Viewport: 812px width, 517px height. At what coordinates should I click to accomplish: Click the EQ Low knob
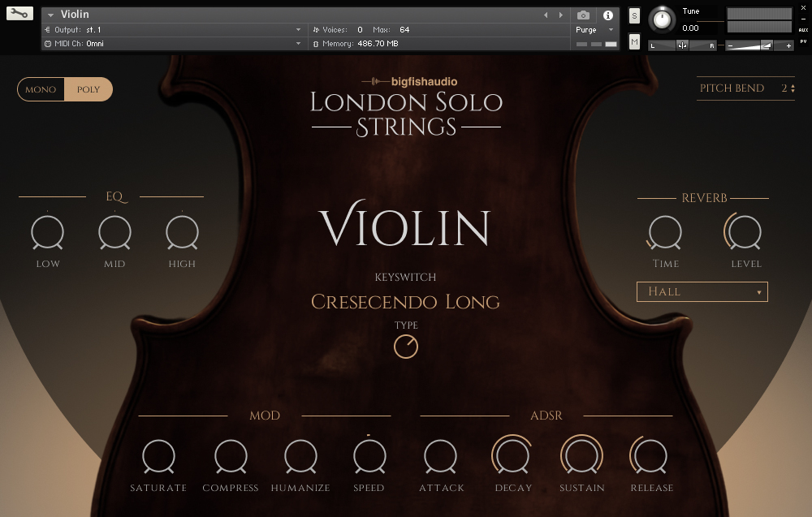tap(48, 233)
